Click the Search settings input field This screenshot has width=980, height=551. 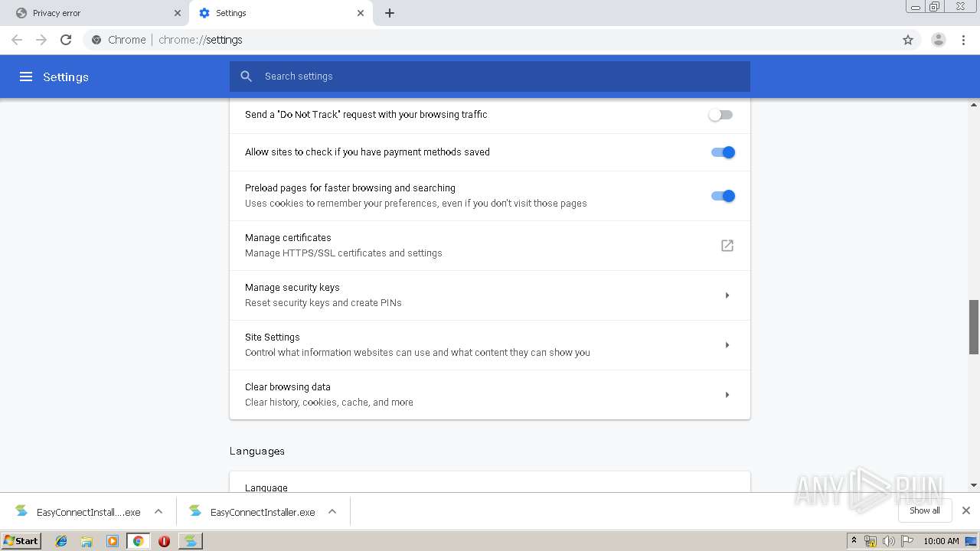pyautogui.click(x=490, y=77)
